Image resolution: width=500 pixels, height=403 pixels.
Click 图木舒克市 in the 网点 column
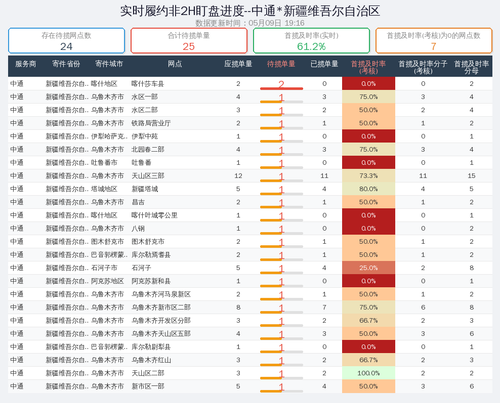pos(147,242)
